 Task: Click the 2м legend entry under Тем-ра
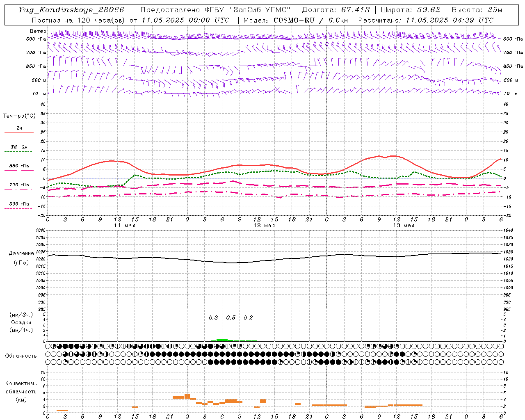(x=19, y=128)
